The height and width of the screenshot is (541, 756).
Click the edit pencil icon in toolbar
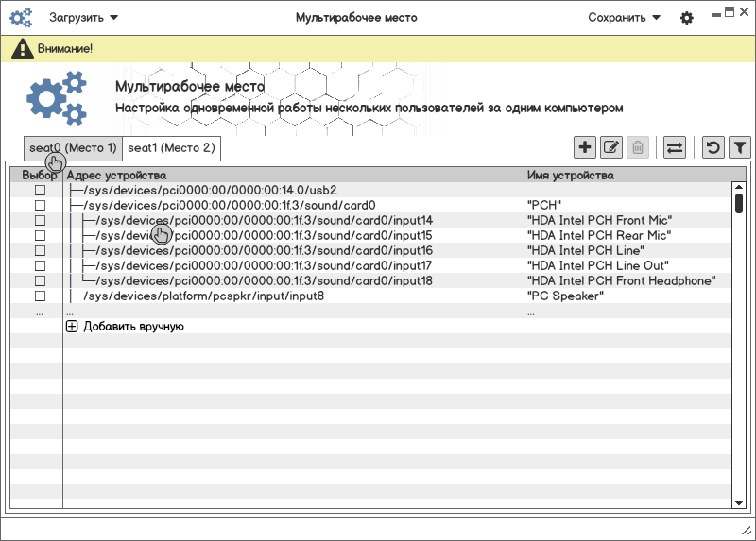[611, 147]
